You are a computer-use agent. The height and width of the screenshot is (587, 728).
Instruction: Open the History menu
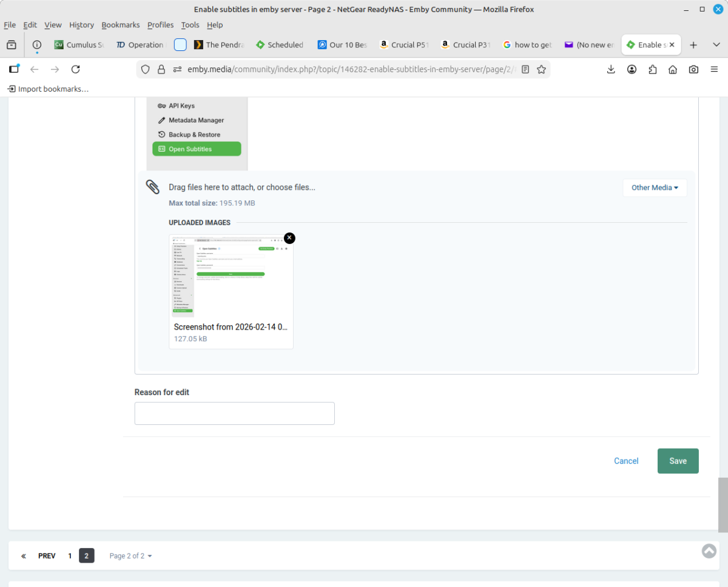point(81,25)
